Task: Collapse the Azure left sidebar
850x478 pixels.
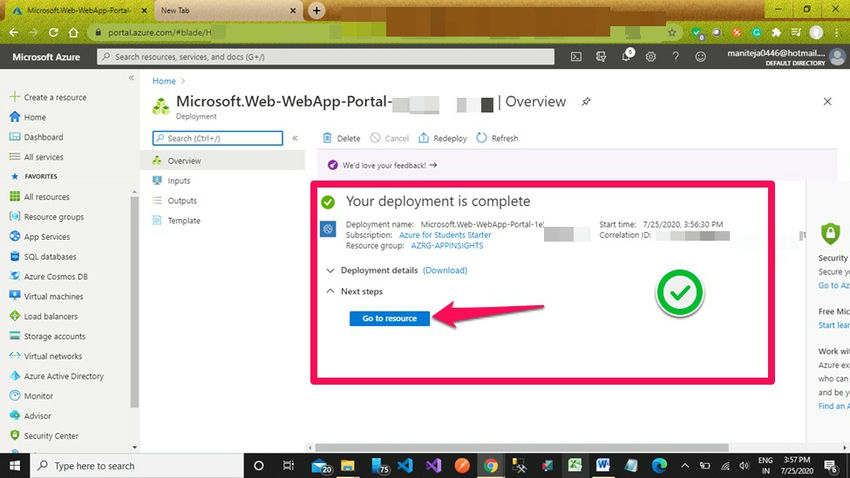Action: 131,78
